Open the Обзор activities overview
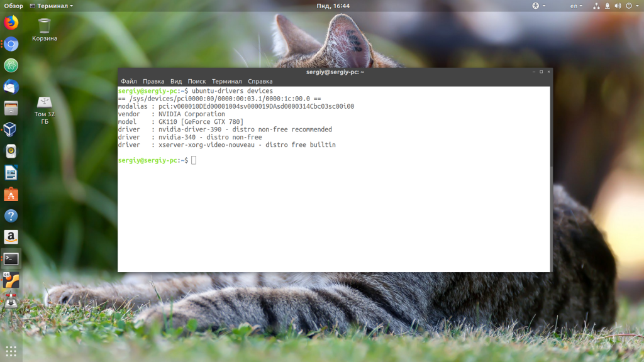Image resolution: width=644 pixels, height=362 pixels. coord(14,6)
